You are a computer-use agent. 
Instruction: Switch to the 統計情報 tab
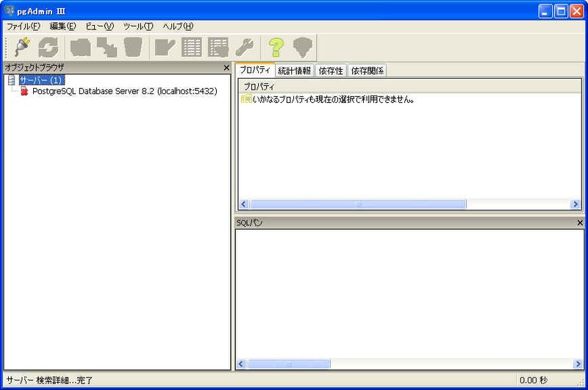(295, 71)
